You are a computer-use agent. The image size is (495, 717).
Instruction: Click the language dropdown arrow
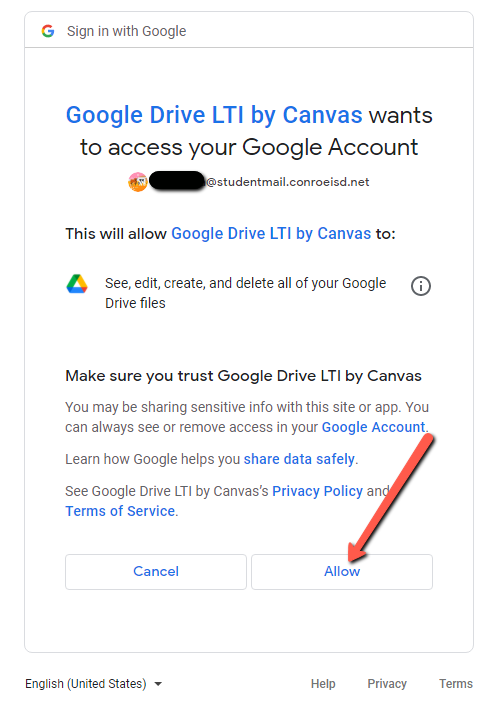point(158,684)
